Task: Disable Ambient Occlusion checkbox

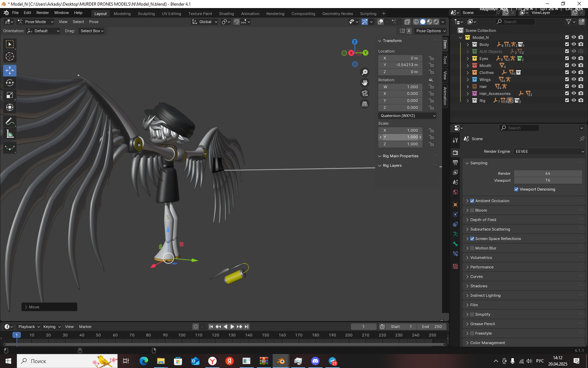Action: [x=472, y=201]
